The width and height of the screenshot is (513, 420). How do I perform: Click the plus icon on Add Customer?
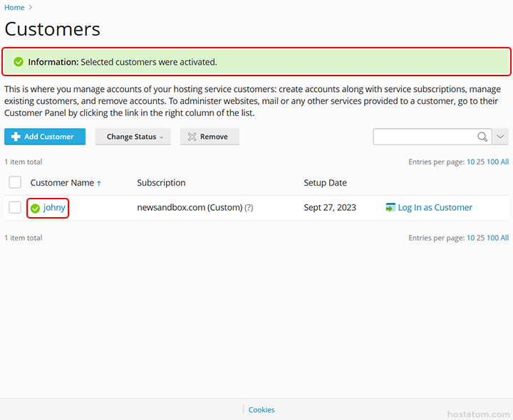pyautogui.click(x=16, y=137)
